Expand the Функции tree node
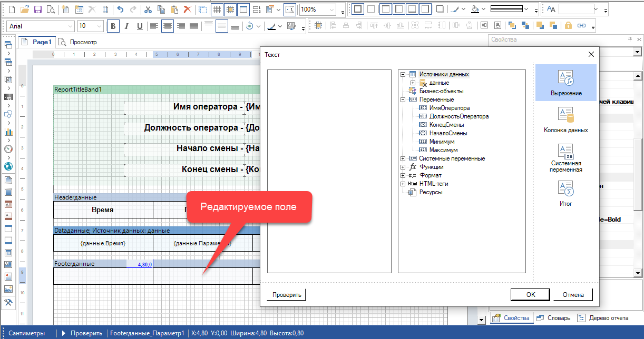The width and height of the screenshot is (644, 339). click(403, 167)
